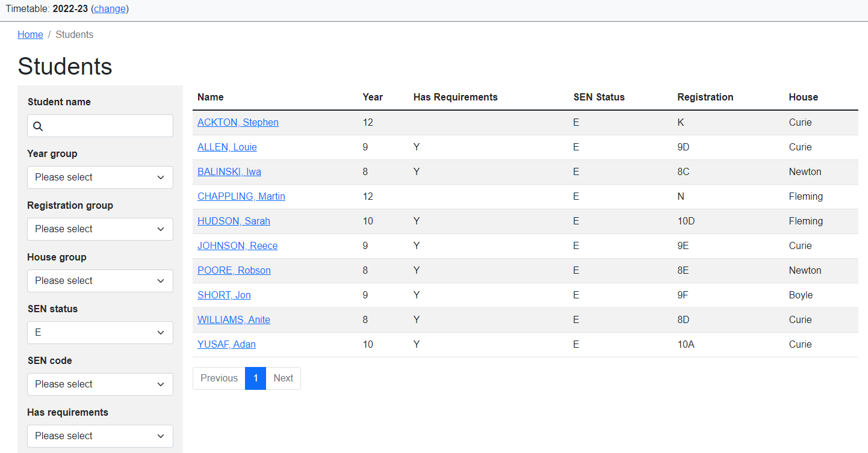This screenshot has height=453, width=868.
Task: Open the Year group dropdown
Action: 100,177
